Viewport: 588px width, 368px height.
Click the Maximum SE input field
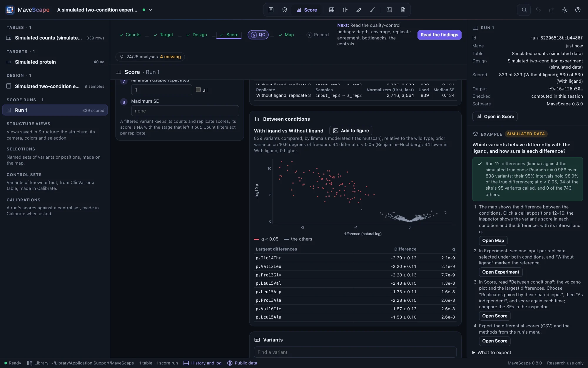[x=185, y=111]
